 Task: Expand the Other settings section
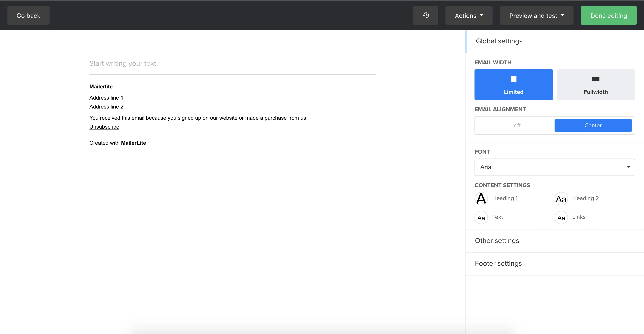(x=497, y=241)
